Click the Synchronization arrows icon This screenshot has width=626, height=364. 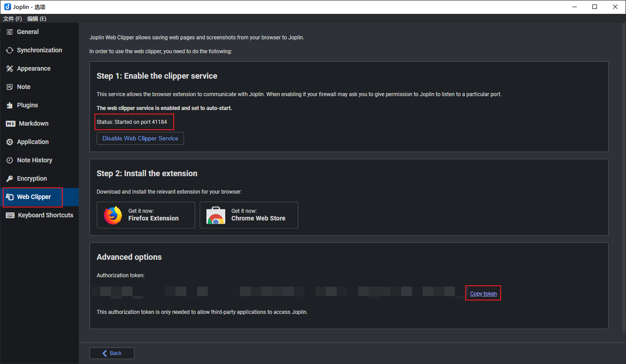(9, 51)
